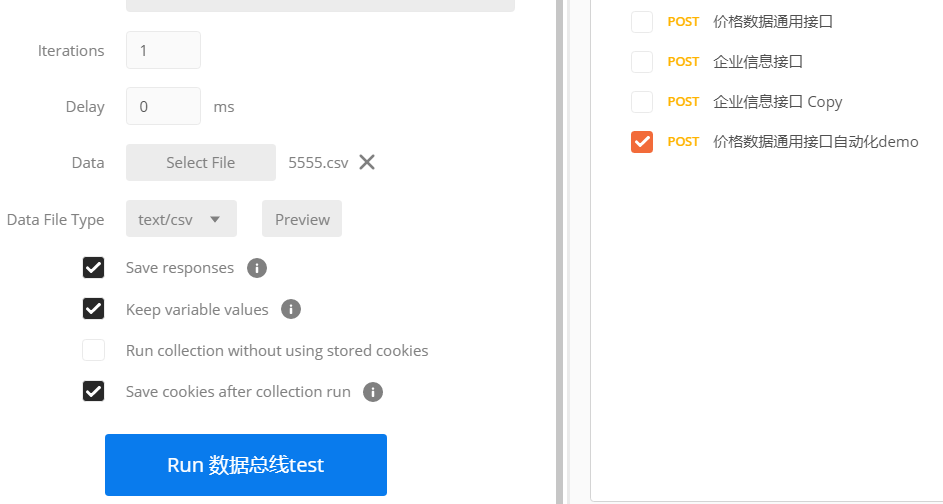The image size is (943, 504).
Task: Check the 价格数据通用接口 request checkbox
Action: [642, 22]
